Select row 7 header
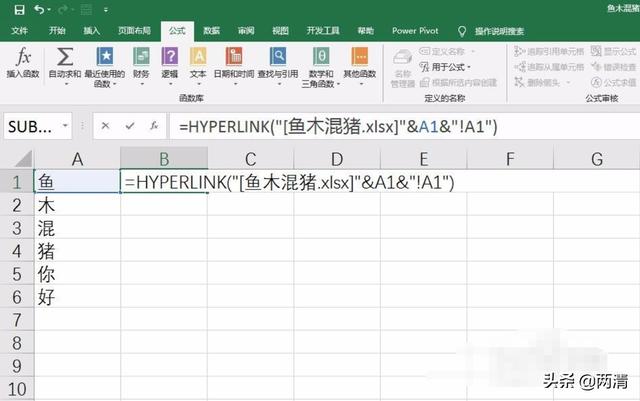The height and width of the screenshot is (401, 640). click(17, 319)
